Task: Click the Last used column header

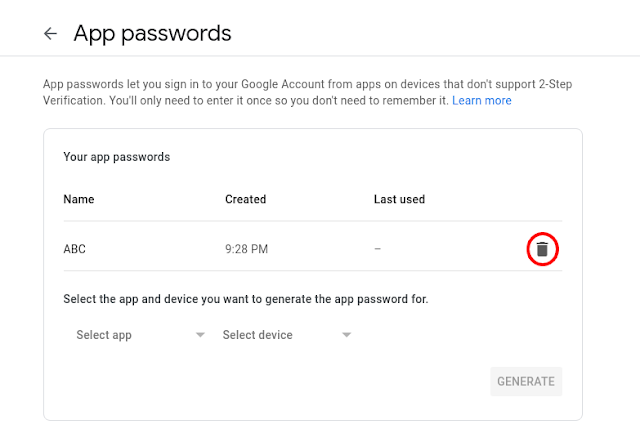Action: pos(399,199)
